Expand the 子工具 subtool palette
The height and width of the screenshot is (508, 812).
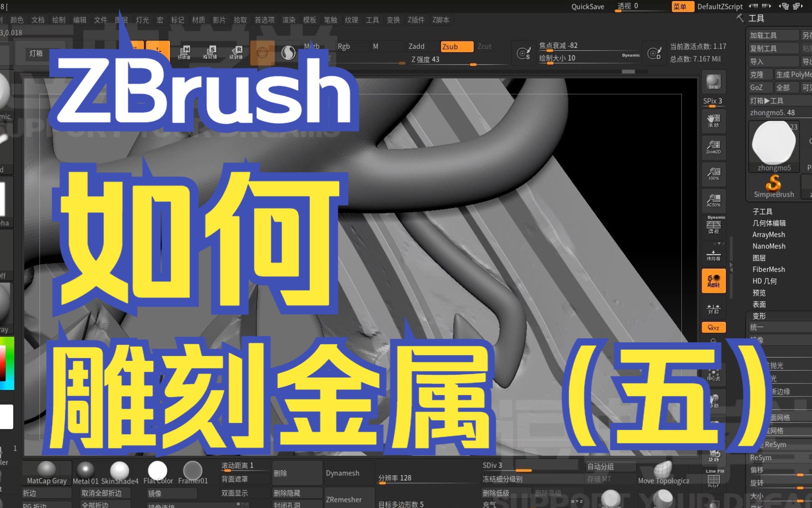[762, 212]
